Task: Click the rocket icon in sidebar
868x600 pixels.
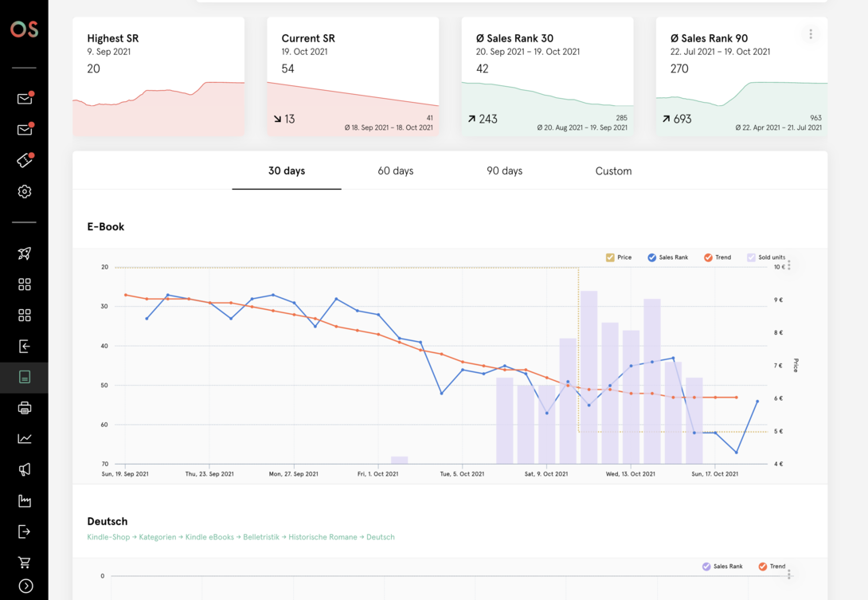Action: click(x=25, y=253)
